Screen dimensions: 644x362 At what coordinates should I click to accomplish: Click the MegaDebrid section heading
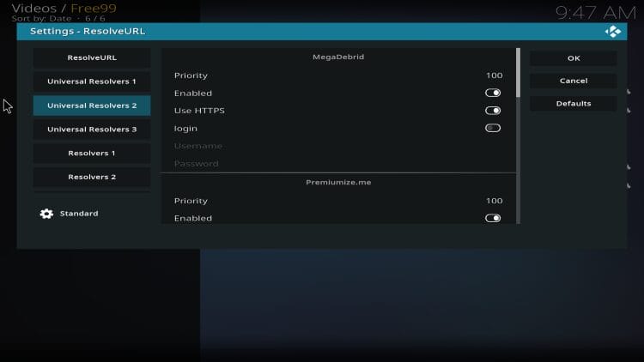tap(338, 57)
